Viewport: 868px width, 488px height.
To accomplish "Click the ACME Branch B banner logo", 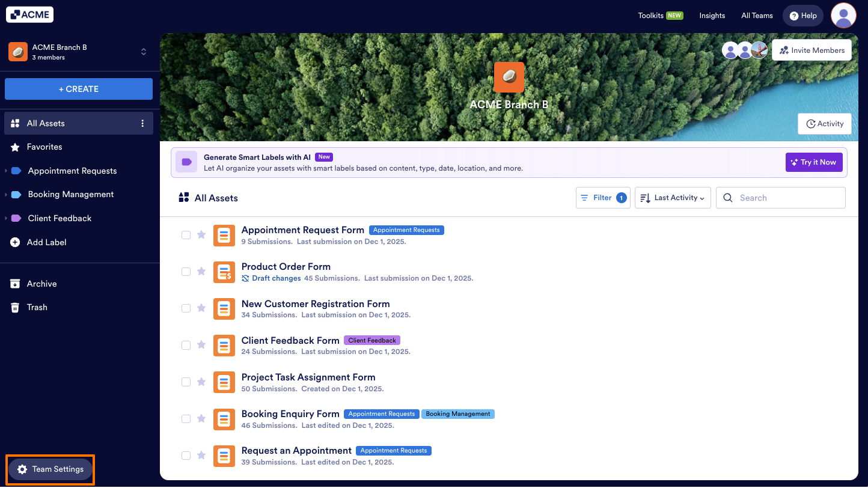I will [509, 77].
